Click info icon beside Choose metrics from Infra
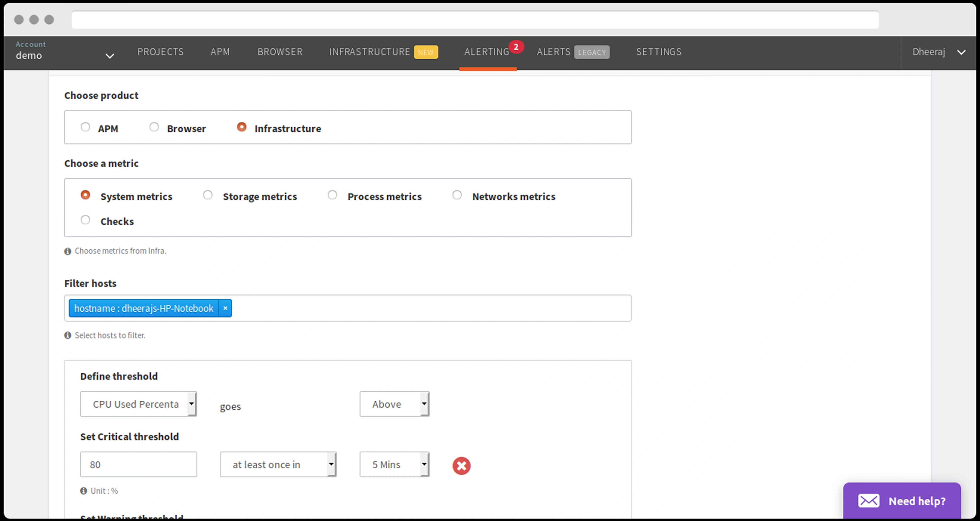Screen dimensions: 980x521 click(x=68, y=251)
